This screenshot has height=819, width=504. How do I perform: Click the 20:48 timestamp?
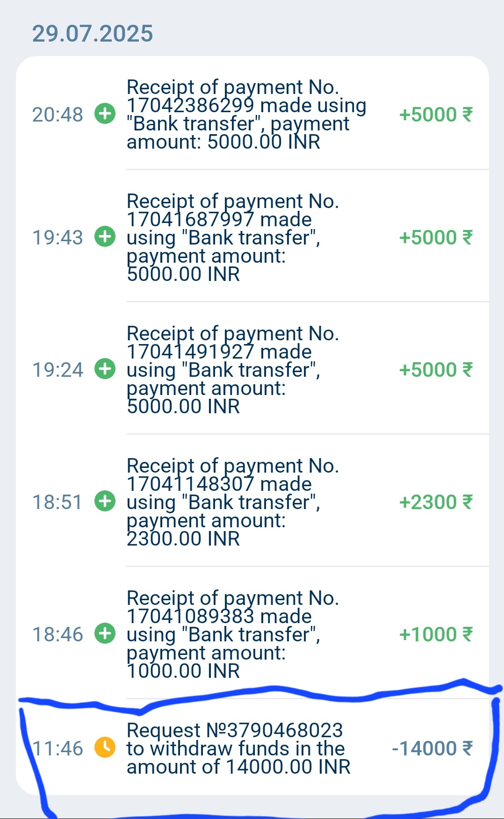click(x=58, y=115)
